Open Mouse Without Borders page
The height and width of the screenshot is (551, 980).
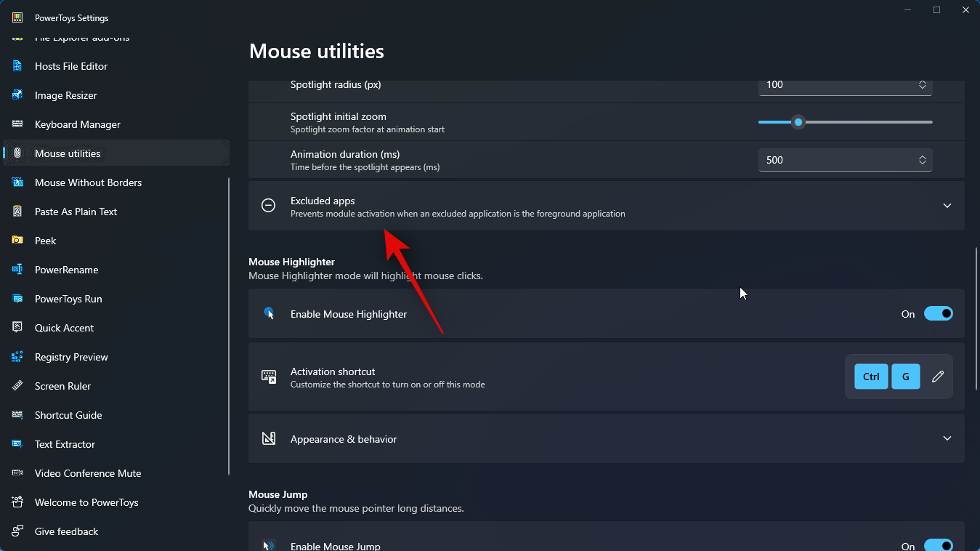[116, 182]
